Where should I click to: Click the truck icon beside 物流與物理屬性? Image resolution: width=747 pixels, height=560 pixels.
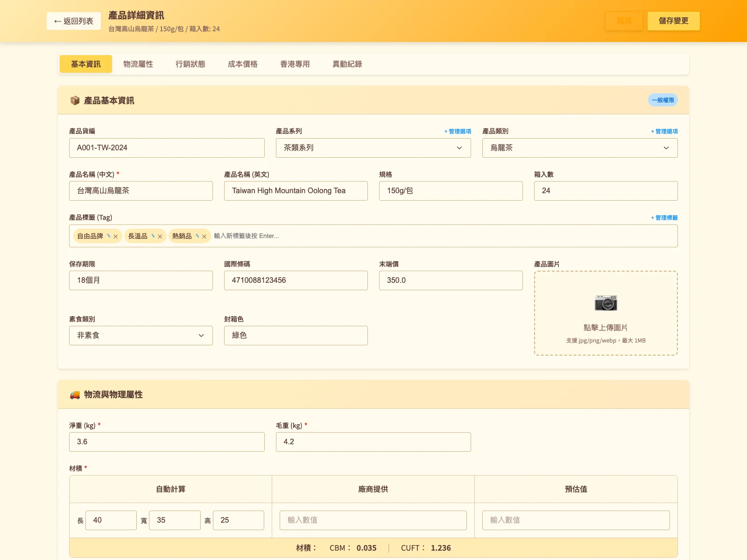(x=75, y=395)
